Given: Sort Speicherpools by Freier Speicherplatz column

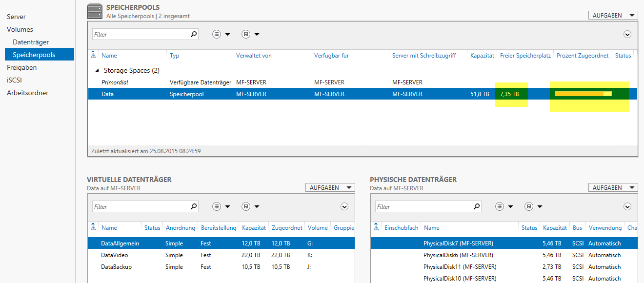Looking at the screenshot, I should 525,56.
